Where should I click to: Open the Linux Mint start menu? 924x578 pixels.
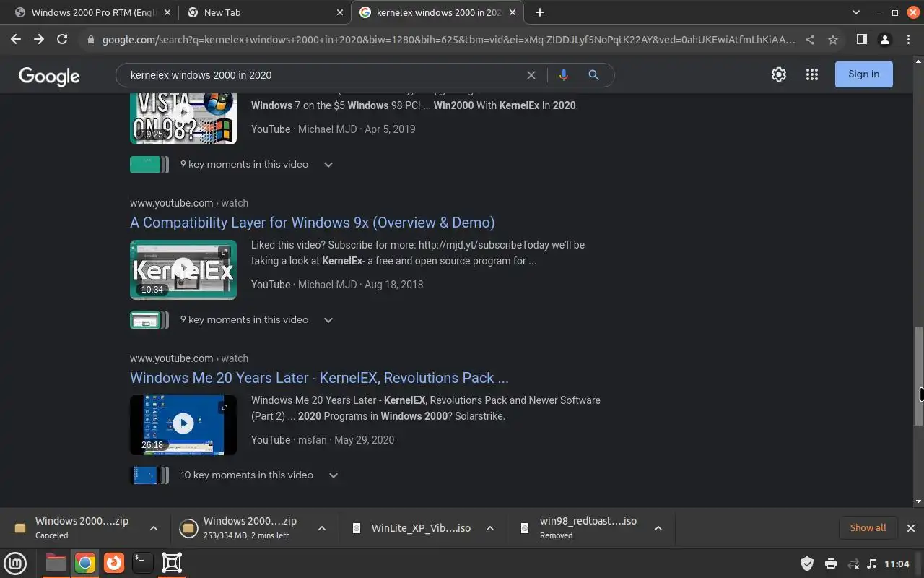tap(15, 563)
